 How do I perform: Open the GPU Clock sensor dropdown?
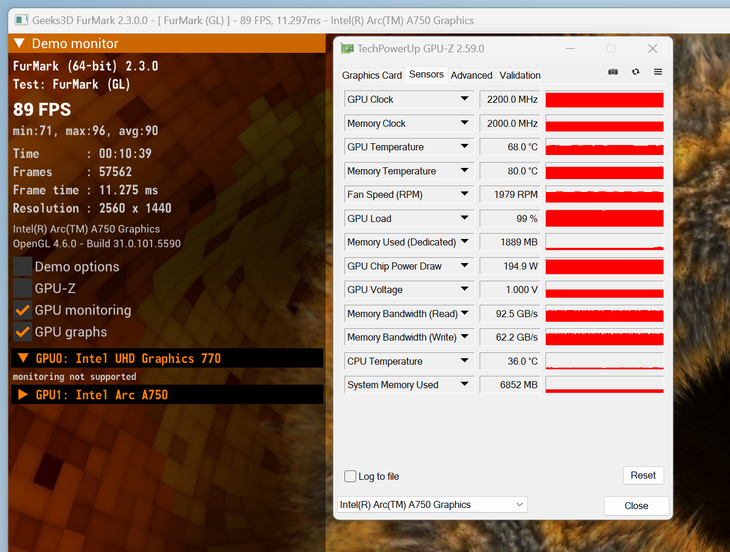(464, 99)
